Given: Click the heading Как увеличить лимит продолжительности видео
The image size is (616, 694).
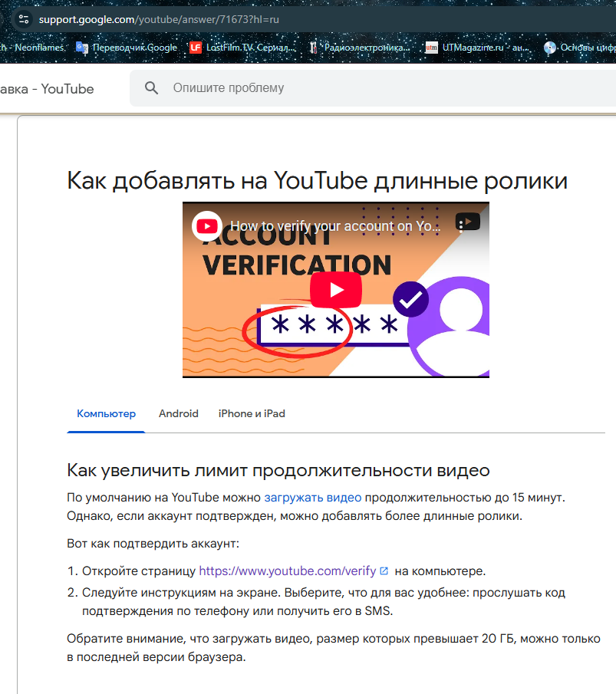Looking at the screenshot, I should pyautogui.click(x=278, y=470).
